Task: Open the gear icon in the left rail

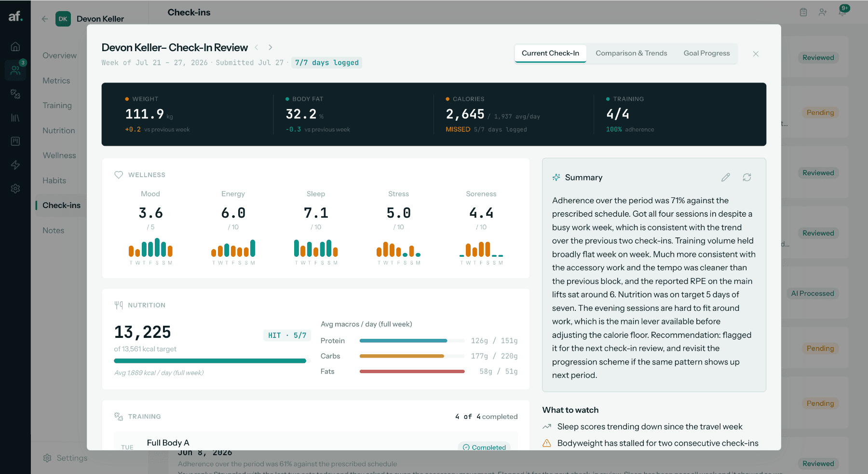Action: (x=15, y=189)
